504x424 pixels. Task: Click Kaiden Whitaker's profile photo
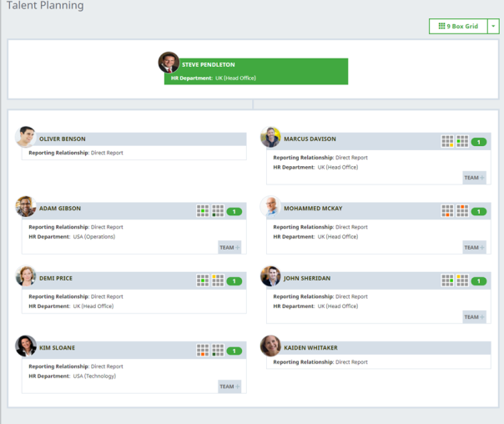click(x=270, y=346)
